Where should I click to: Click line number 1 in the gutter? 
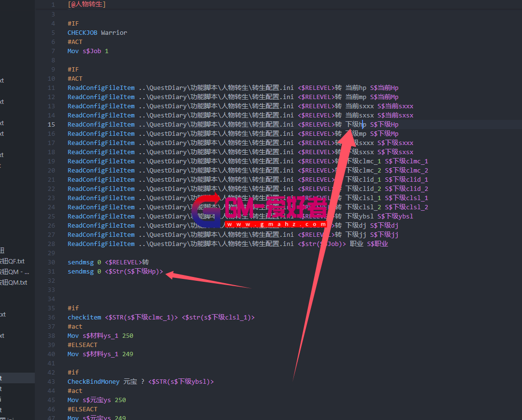click(x=53, y=5)
